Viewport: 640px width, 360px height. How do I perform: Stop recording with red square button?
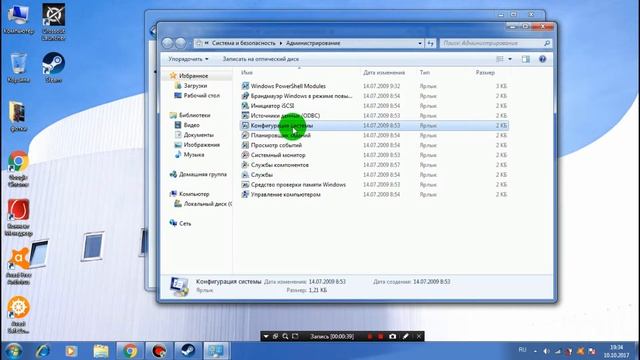click(381, 336)
